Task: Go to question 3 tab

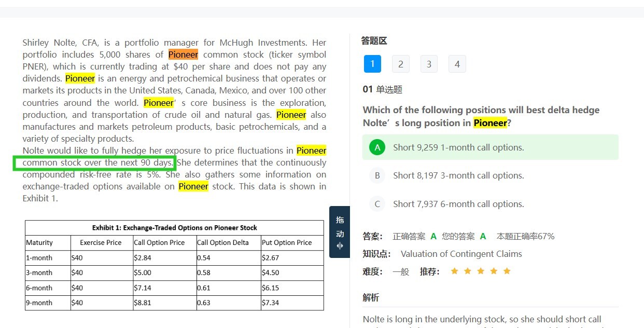Action: coord(429,64)
